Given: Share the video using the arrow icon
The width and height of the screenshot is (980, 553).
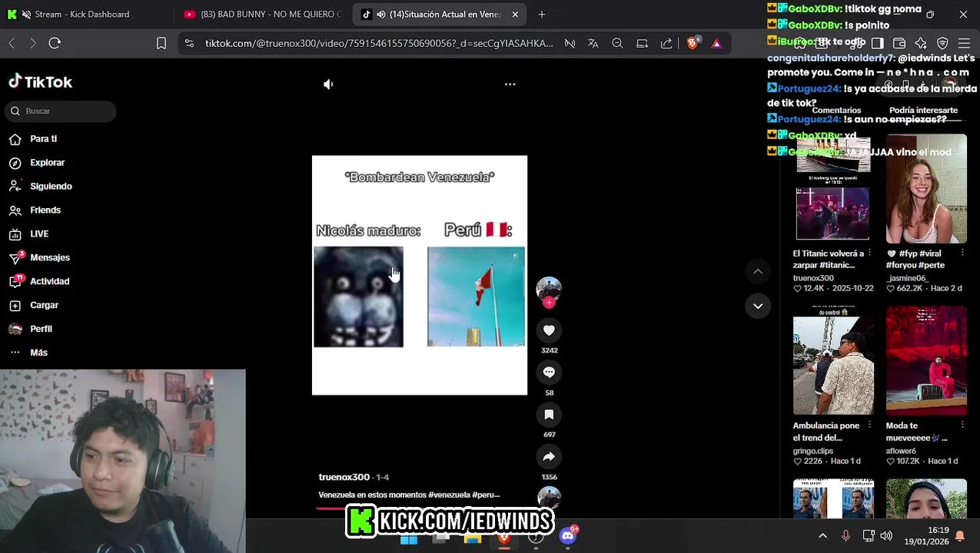Looking at the screenshot, I should tap(549, 457).
